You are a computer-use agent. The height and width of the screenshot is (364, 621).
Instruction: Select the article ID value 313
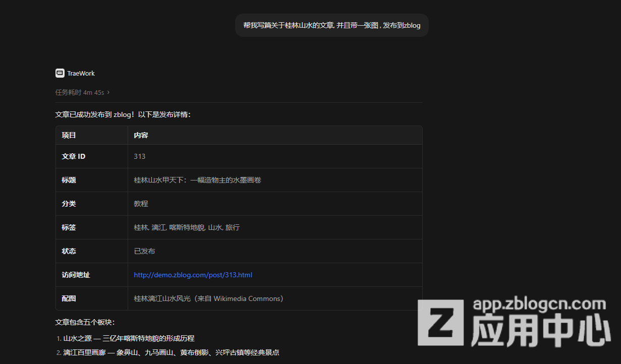[x=139, y=156]
